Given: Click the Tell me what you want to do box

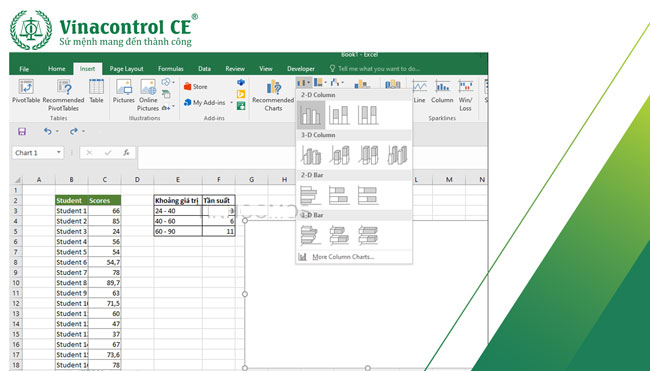Looking at the screenshot, I should pos(375,69).
